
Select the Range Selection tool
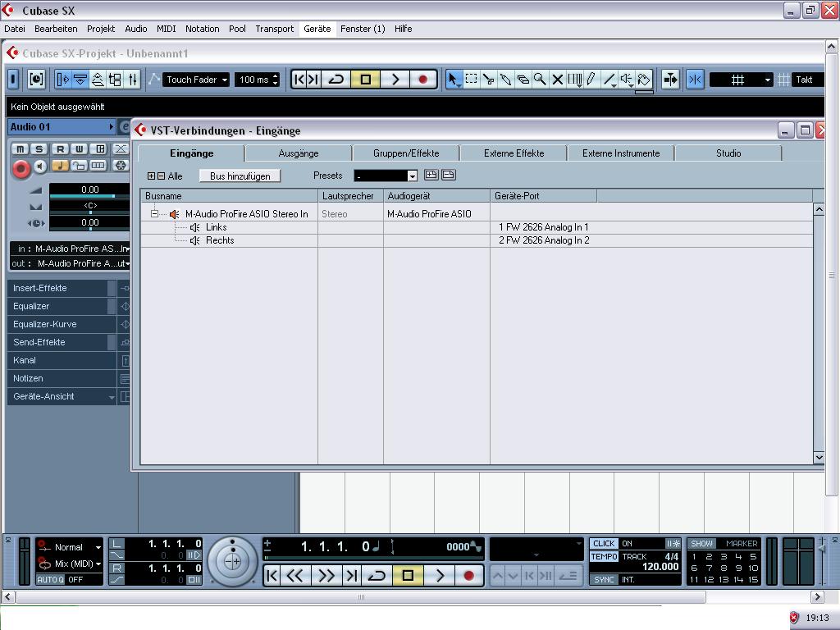click(472, 80)
